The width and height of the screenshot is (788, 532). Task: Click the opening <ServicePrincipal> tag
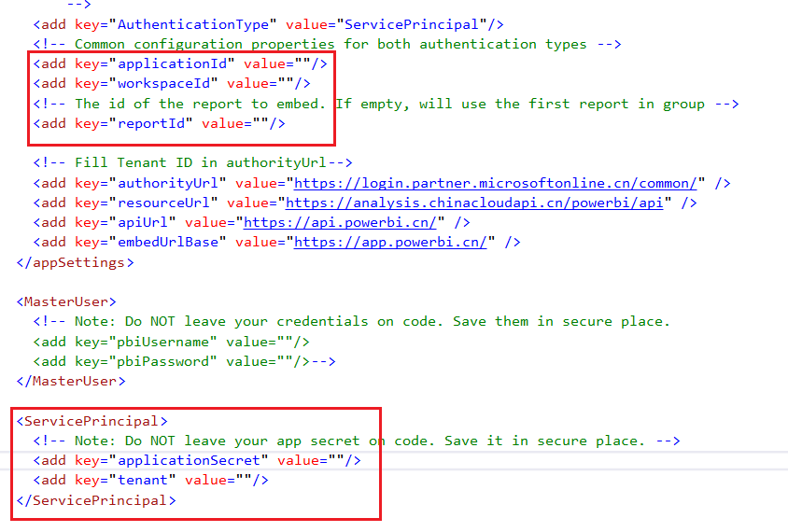91,421
